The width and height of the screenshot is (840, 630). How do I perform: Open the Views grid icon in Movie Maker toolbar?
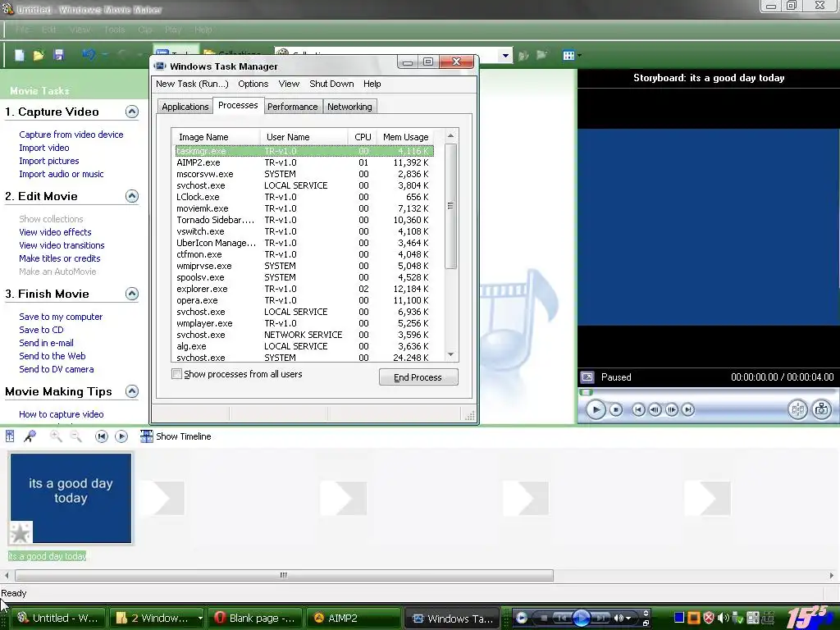pos(569,55)
